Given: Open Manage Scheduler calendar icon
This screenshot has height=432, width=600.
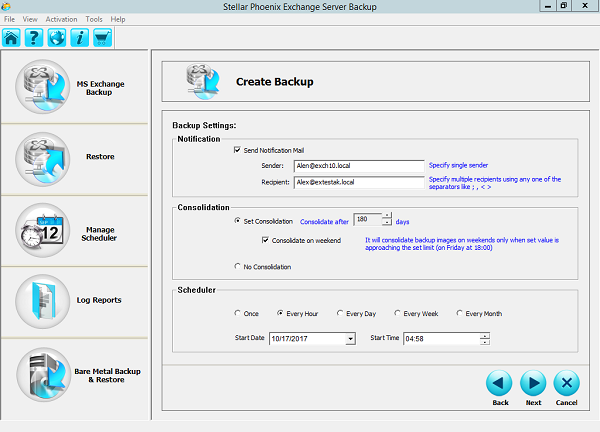Looking at the screenshot, I should coord(43,229).
